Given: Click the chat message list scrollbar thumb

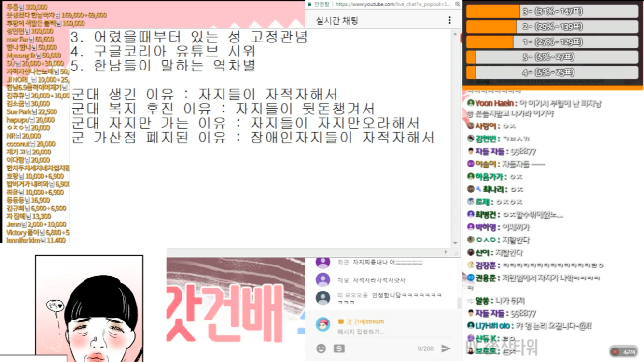Looking at the screenshot, I should (x=459, y=303).
